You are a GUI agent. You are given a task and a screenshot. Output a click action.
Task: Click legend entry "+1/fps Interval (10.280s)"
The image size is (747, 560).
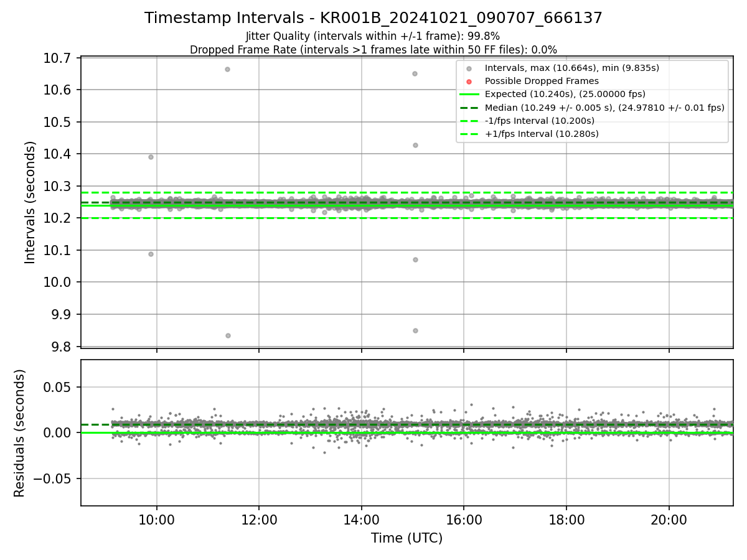[542, 134]
